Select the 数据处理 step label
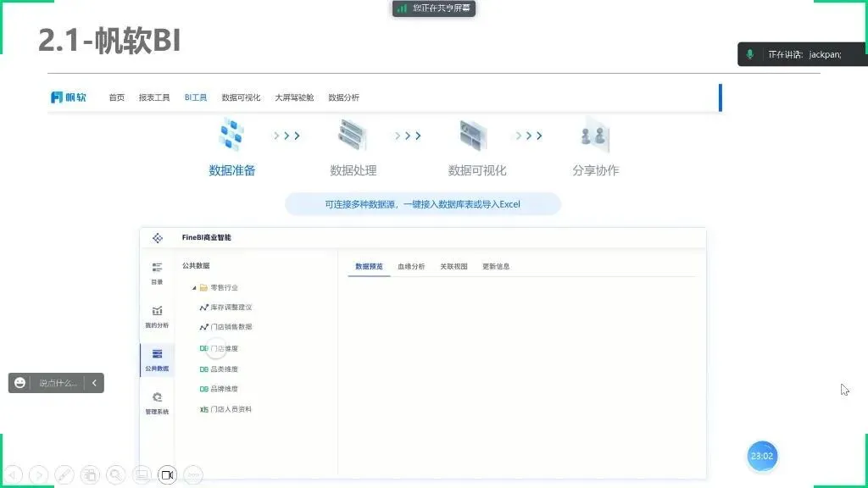Screen dimensions: 868x488 click(353, 170)
